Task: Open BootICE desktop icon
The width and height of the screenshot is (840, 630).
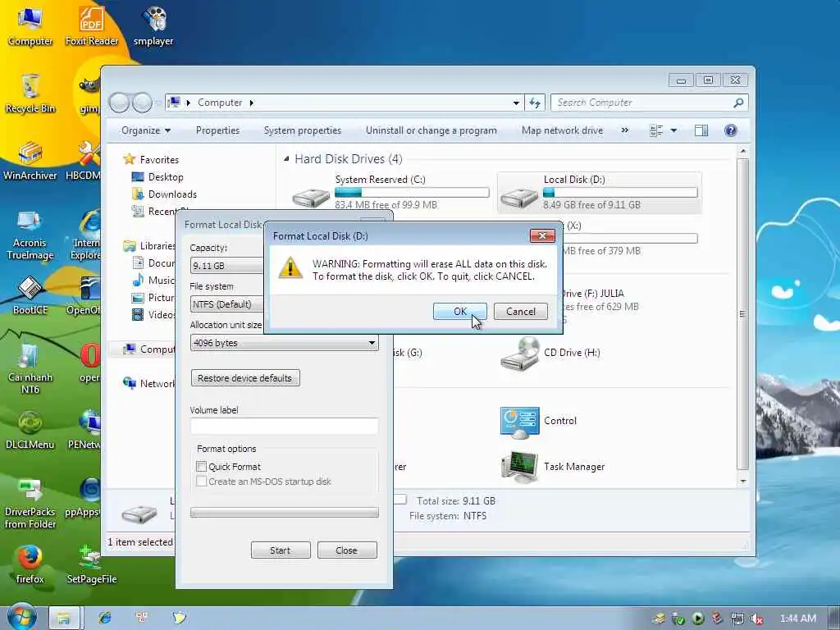Action: pyautogui.click(x=30, y=294)
